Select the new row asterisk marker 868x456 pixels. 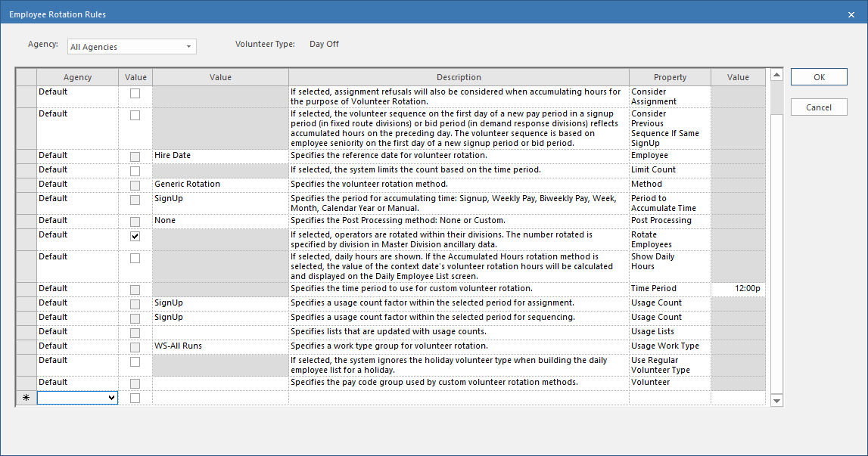pyautogui.click(x=26, y=398)
